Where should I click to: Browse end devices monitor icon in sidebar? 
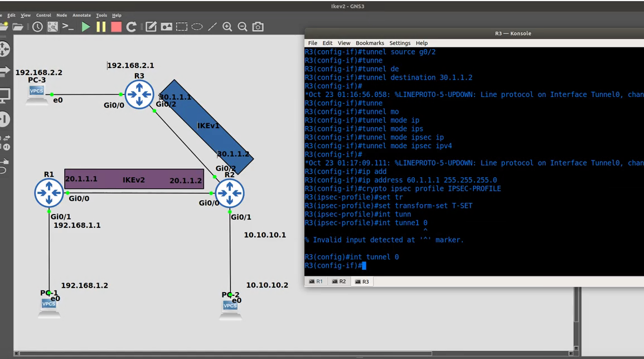(x=4, y=95)
